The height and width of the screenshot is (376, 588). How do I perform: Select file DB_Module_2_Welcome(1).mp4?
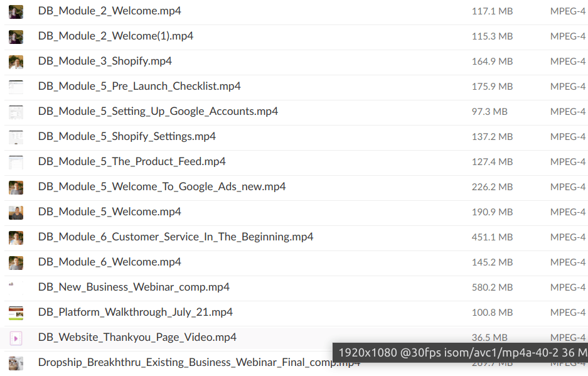(x=115, y=36)
